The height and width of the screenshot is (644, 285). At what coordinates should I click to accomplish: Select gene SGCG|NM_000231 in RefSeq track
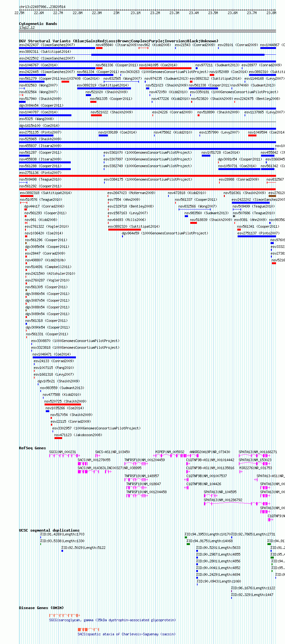[x=63, y=452]
